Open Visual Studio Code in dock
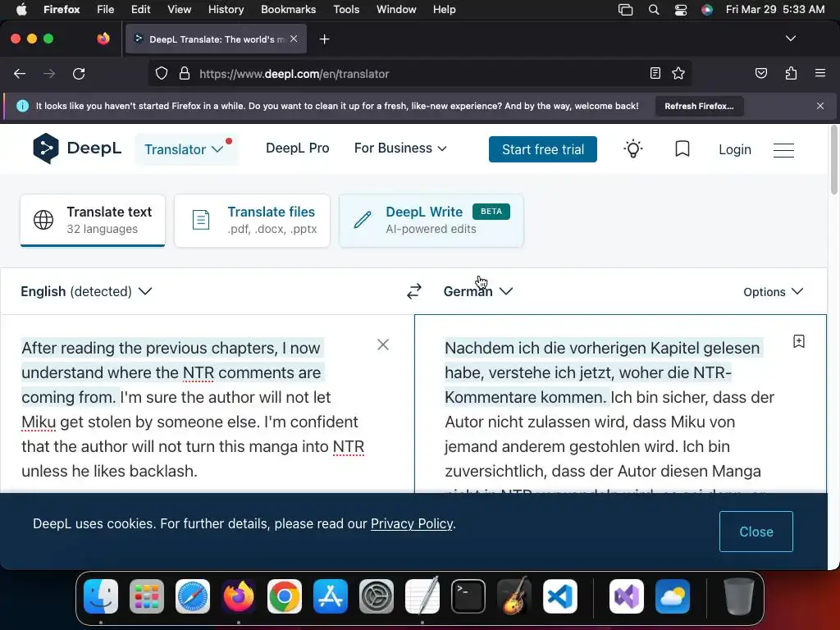The height and width of the screenshot is (630, 840). [559, 596]
